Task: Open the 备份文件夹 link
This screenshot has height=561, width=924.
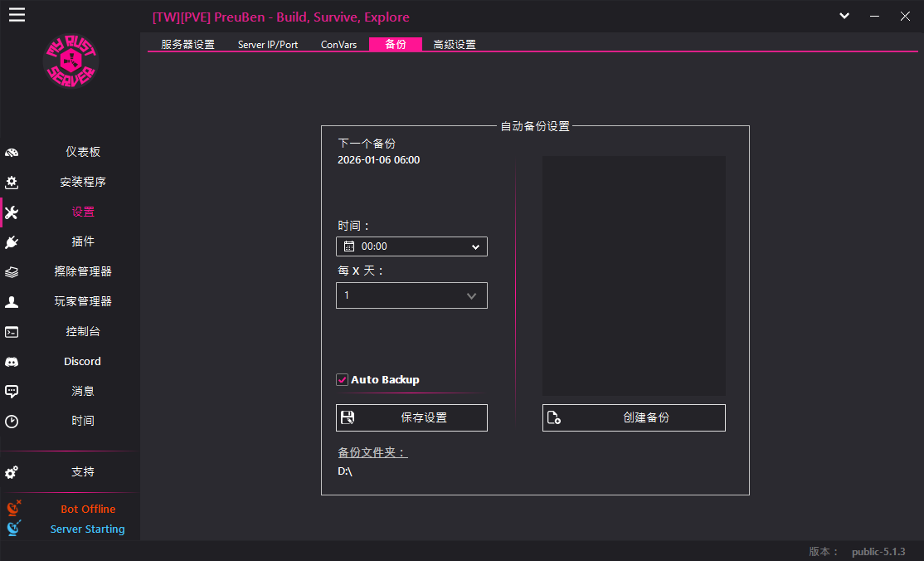Action: coord(372,453)
